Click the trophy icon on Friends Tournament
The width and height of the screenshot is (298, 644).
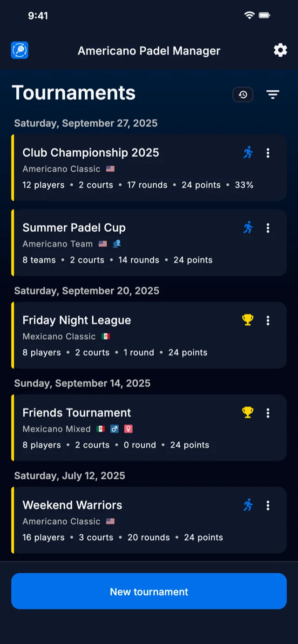pyautogui.click(x=247, y=412)
